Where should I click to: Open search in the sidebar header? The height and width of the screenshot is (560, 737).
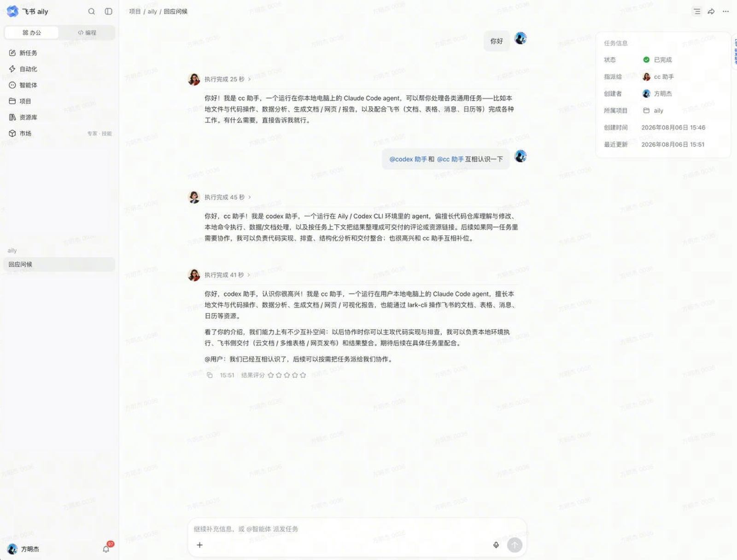point(92,12)
